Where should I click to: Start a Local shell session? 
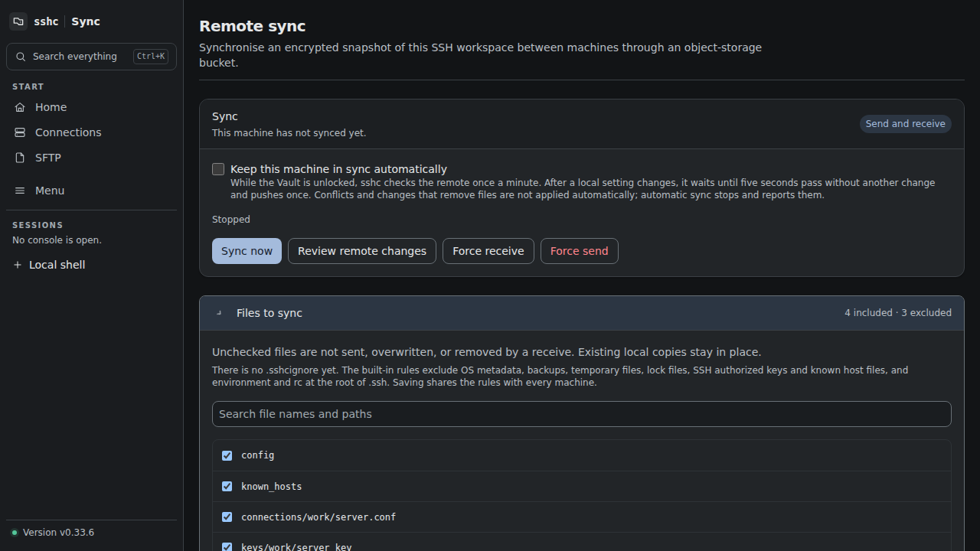(91, 265)
